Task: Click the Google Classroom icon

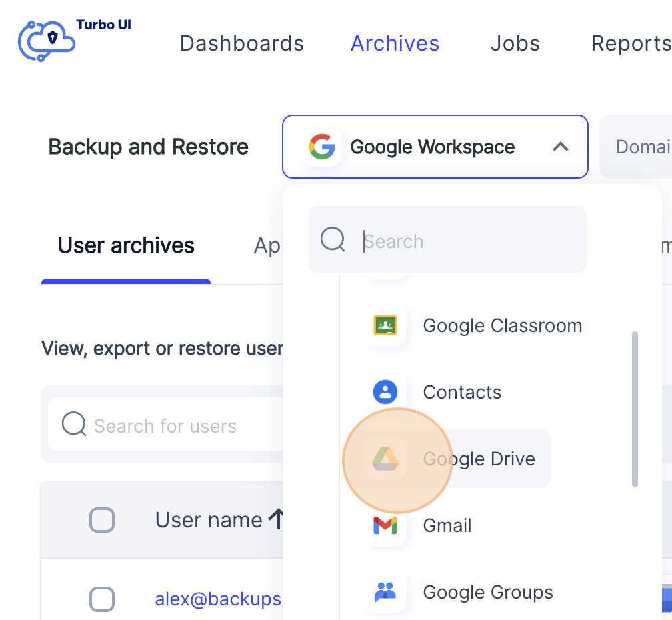Action: (x=385, y=325)
